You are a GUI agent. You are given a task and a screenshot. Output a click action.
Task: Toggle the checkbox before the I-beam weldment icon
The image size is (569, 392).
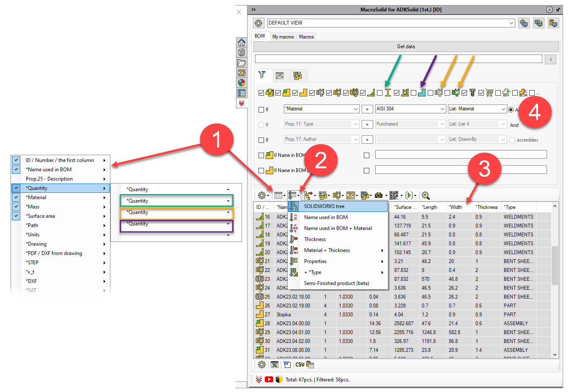point(379,93)
